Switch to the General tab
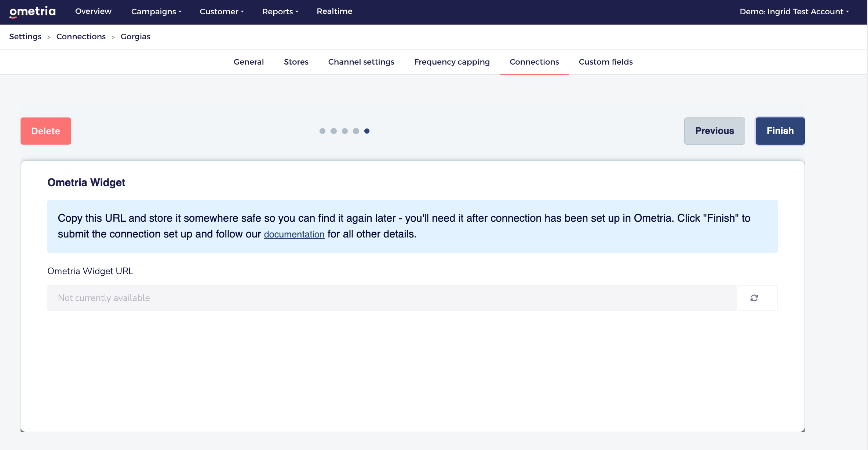The height and width of the screenshot is (450, 868). [x=249, y=62]
